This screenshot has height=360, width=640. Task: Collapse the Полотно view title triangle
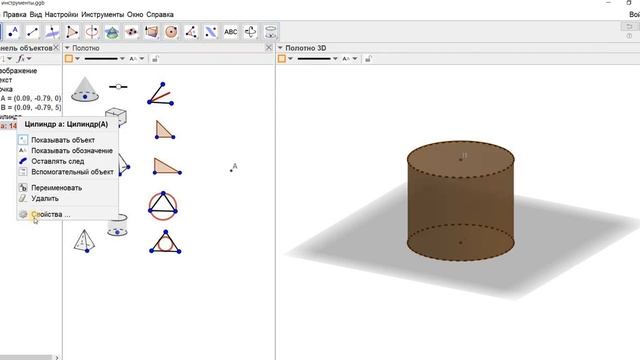[x=67, y=48]
